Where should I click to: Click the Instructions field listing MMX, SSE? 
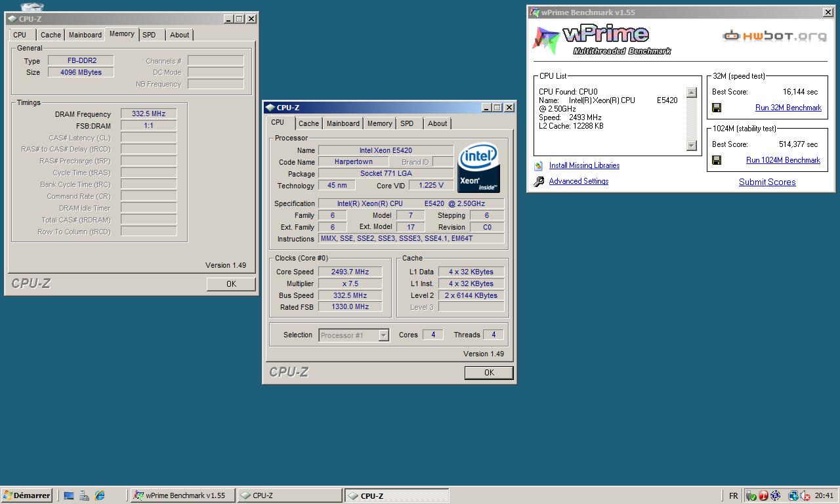pyautogui.click(x=411, y=239)
